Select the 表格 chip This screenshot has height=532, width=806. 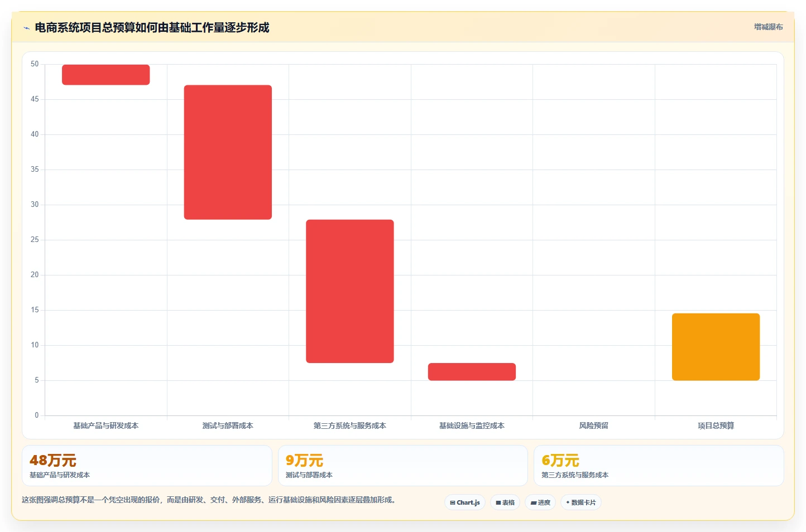505,502
